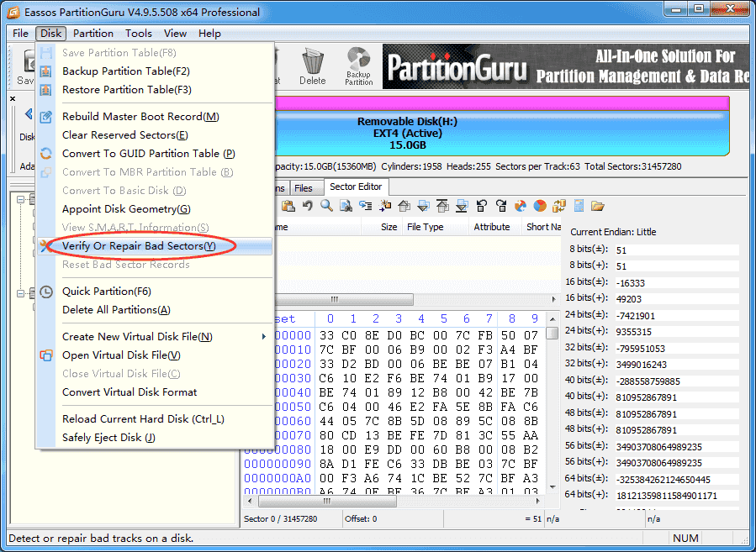Click the hex view scroll-left arrow
Image resolution: width=756 pixels, height=552 pixels.
point(249,501)
